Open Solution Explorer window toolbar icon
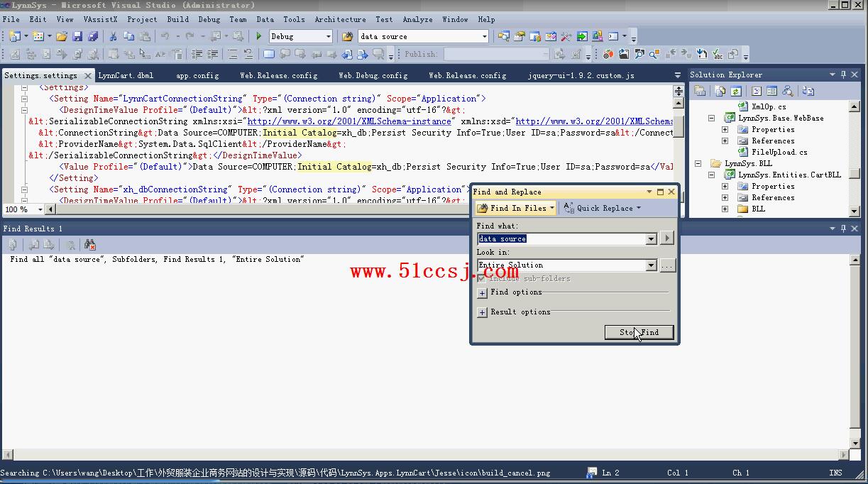Screen dimensions: 868x484 tap(503, 36)
